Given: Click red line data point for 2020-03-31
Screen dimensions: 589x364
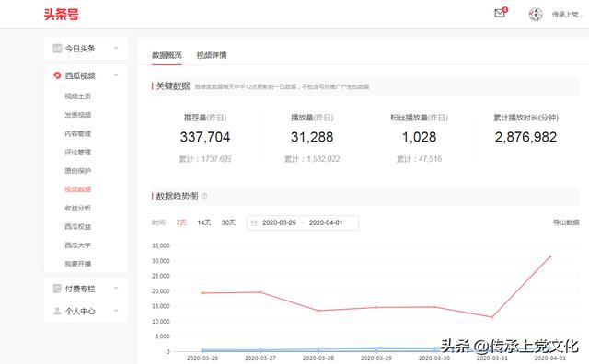Looking at the screenshot, I should coord(492,317).
